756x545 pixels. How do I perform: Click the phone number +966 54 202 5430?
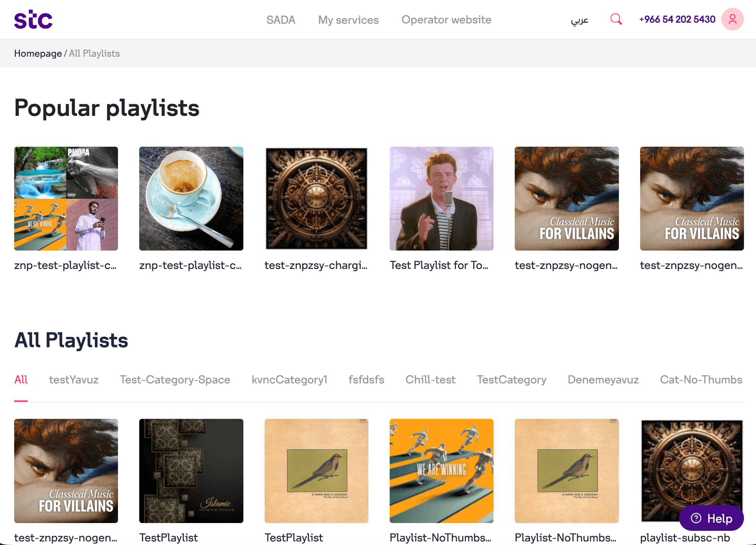pos(677,19)
